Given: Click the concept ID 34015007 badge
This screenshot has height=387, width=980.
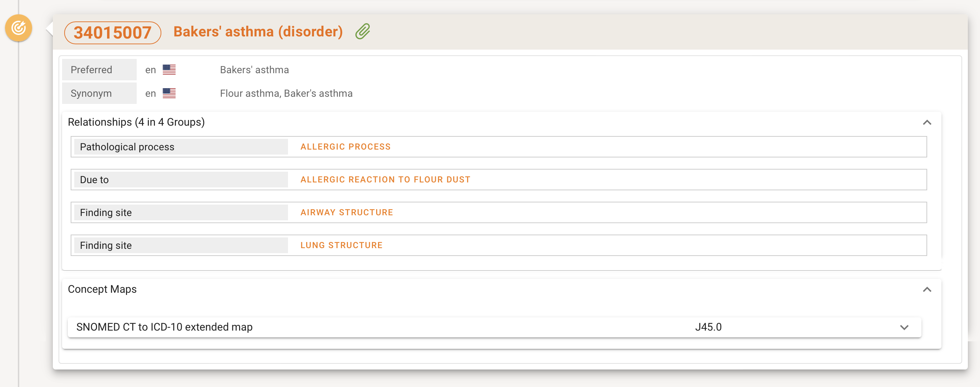Looking at the screenshot, I should coord(113,33).
